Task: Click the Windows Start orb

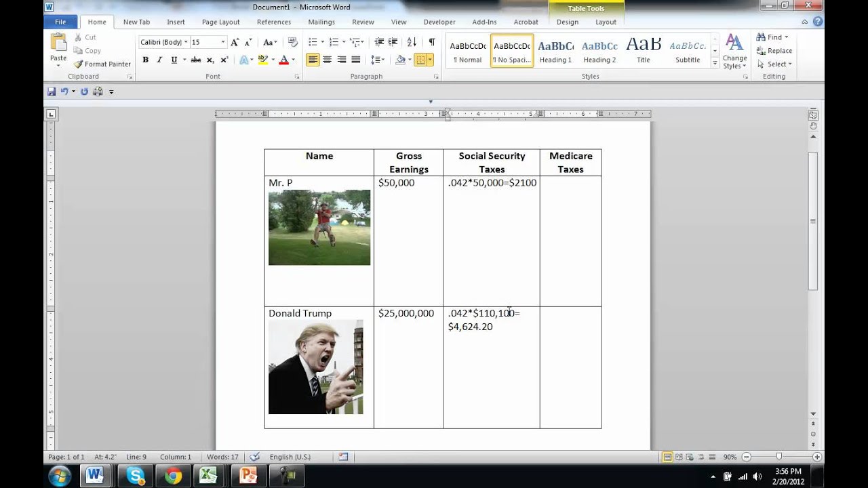Action: pos(59,476)
